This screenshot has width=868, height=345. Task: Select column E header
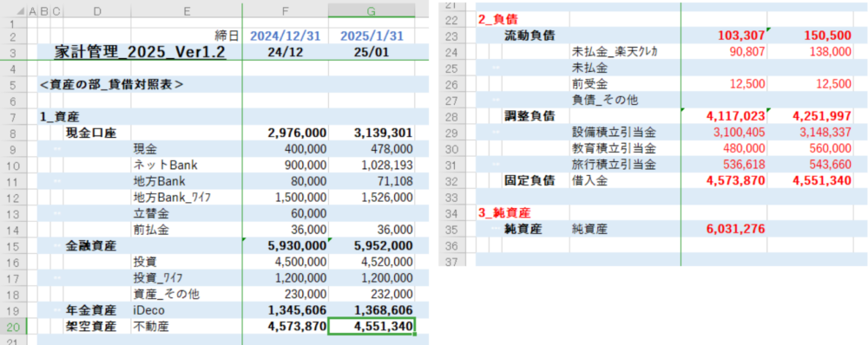[187, 10]
